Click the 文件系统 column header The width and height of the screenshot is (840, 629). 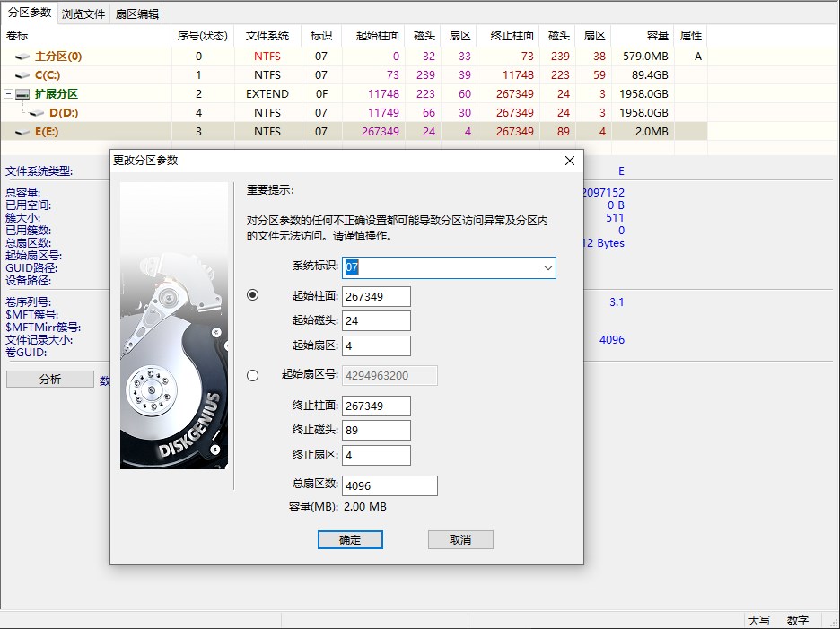(x=267, y=36)
